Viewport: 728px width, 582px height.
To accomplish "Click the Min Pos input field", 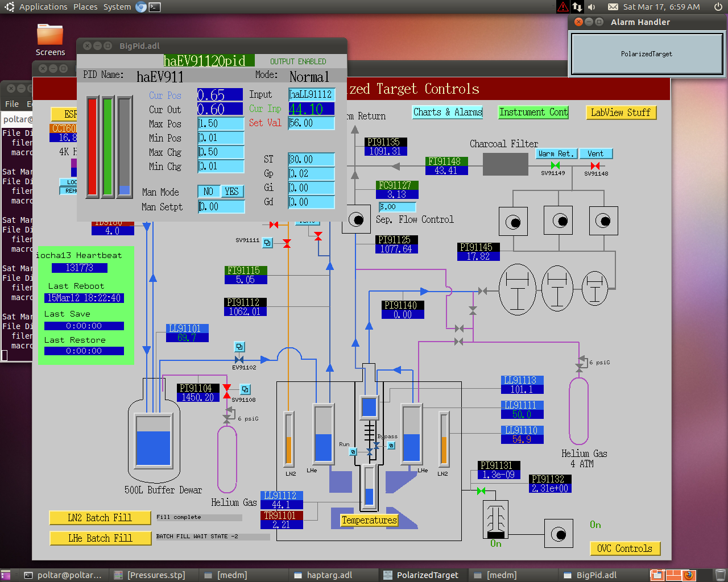I will tap(221, 138).
